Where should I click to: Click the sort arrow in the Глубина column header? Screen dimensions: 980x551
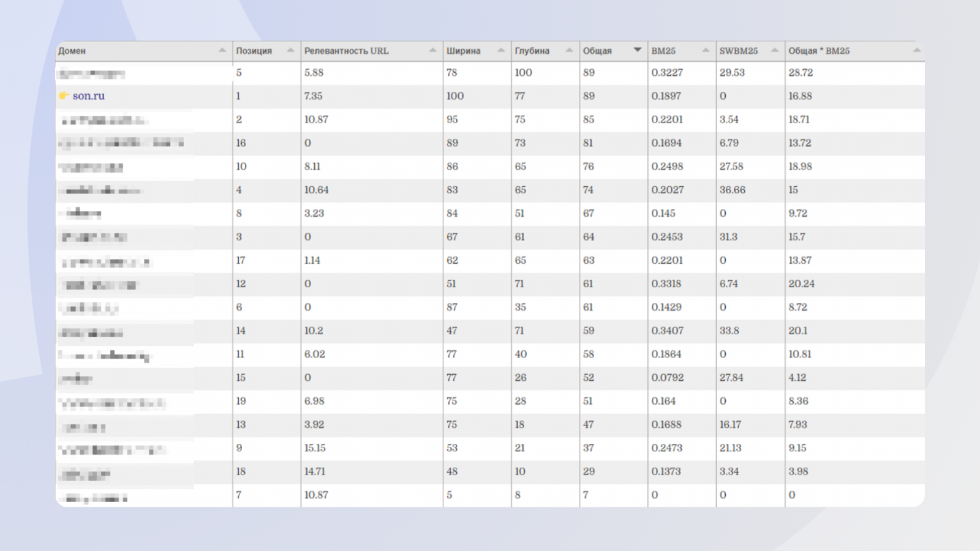(569, 50)
